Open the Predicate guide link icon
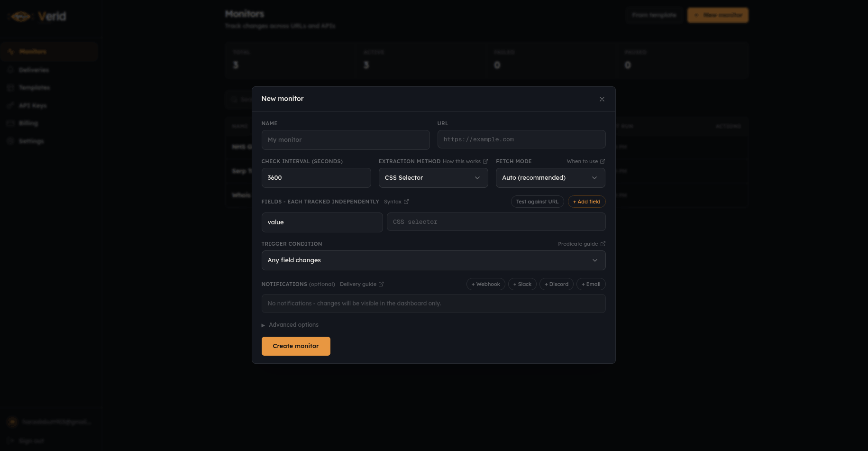This screenshot has height=451, width=868. click(603, 244)
